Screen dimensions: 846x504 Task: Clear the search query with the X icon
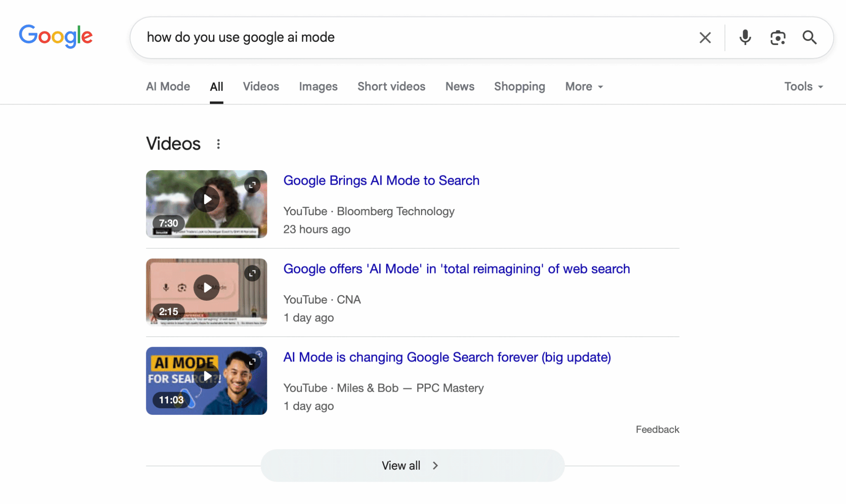[705, 38]
